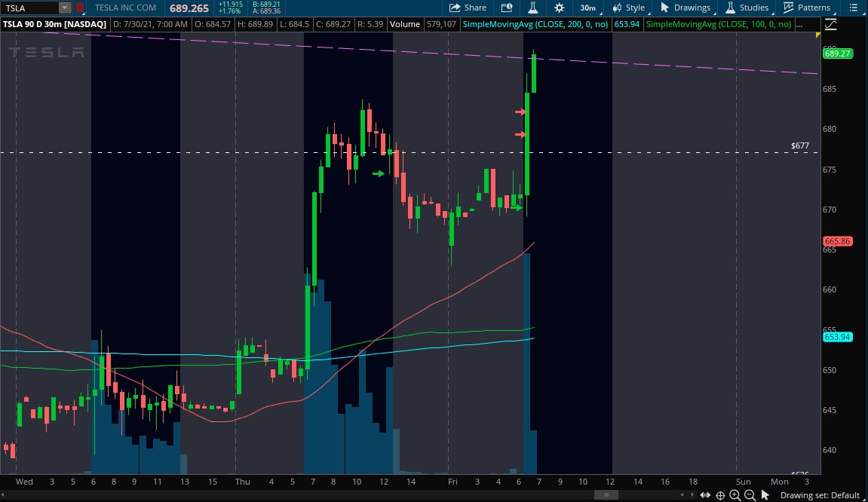Image resolution: width=868 pixels, height=502 pixels.
Task: Open the Patterns menu
Action: (x=808, y=8)
